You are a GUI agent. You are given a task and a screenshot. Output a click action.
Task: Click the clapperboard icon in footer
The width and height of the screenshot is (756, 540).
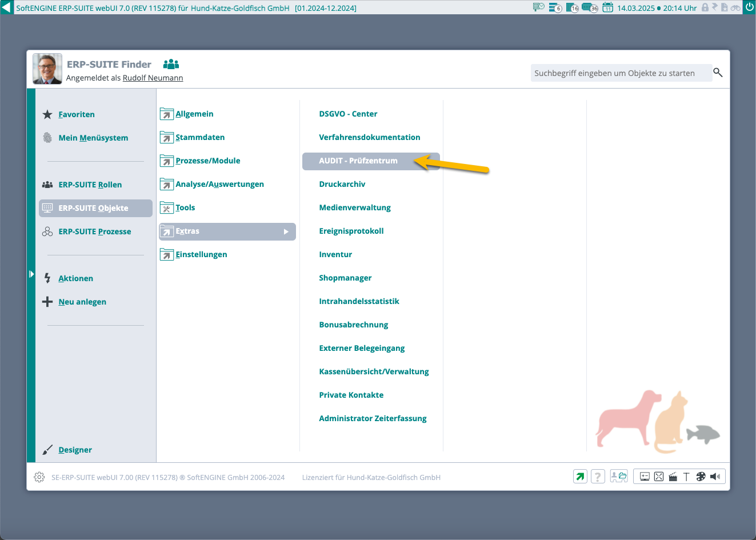(673, 477)
